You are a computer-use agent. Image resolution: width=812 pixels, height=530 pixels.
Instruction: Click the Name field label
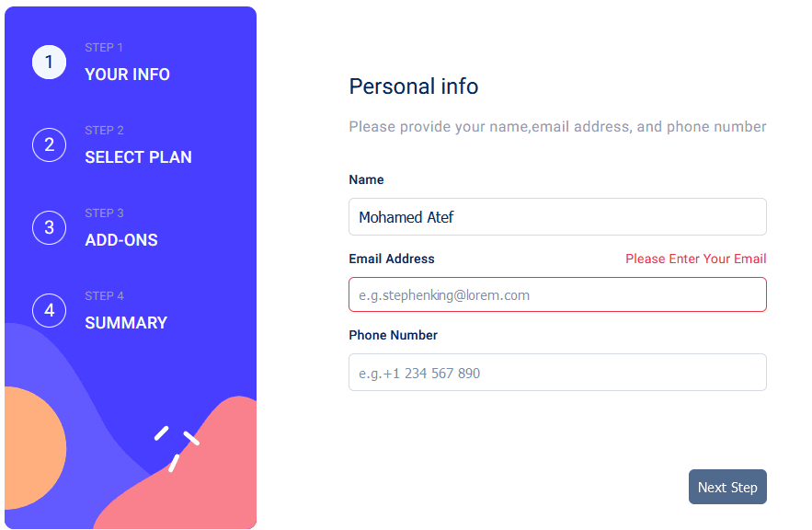pos(366,179)
